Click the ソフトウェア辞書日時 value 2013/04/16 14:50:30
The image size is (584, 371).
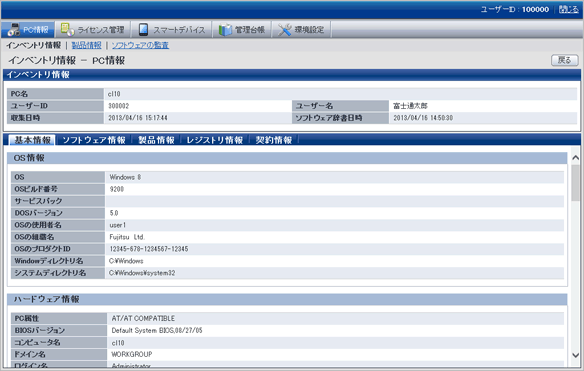tap(423, 118)
